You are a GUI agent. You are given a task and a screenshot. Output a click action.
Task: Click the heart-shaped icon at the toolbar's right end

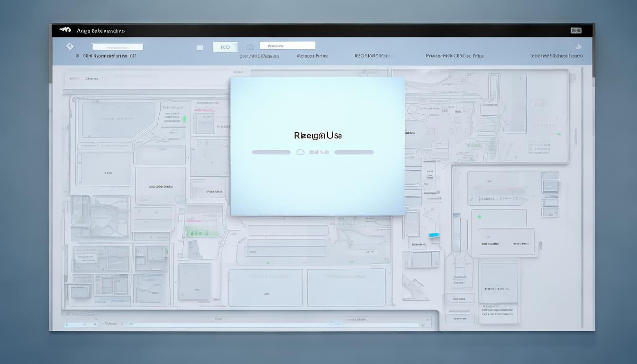pyautogui.click(x=578, y=46)
